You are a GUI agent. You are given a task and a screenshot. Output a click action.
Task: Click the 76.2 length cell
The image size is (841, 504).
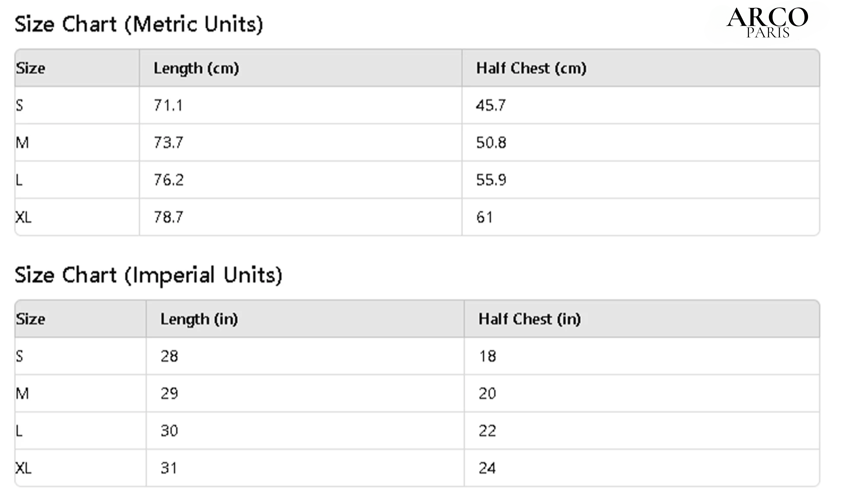click(169, 180)
